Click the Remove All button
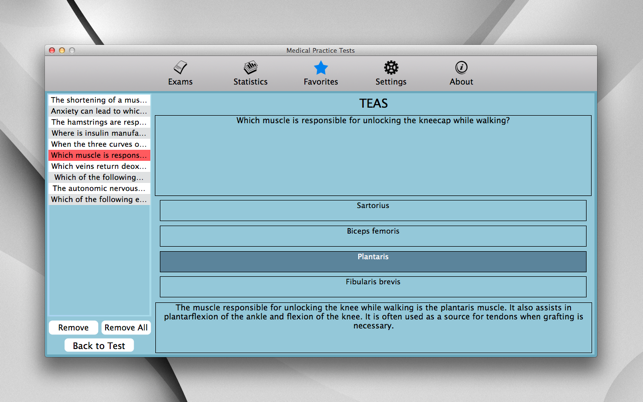 click(126, 328)
